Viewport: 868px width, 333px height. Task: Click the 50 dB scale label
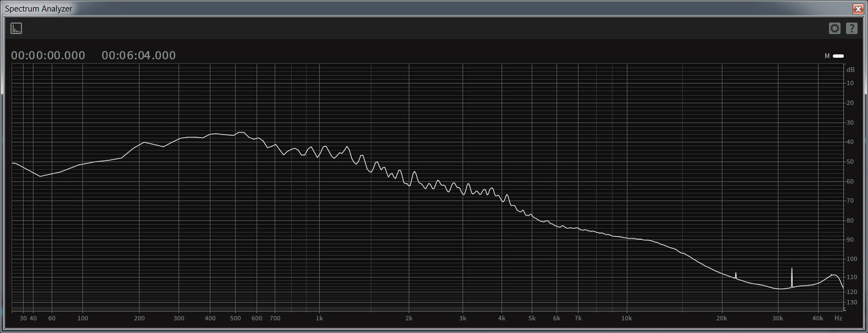(x=850, y=162)
